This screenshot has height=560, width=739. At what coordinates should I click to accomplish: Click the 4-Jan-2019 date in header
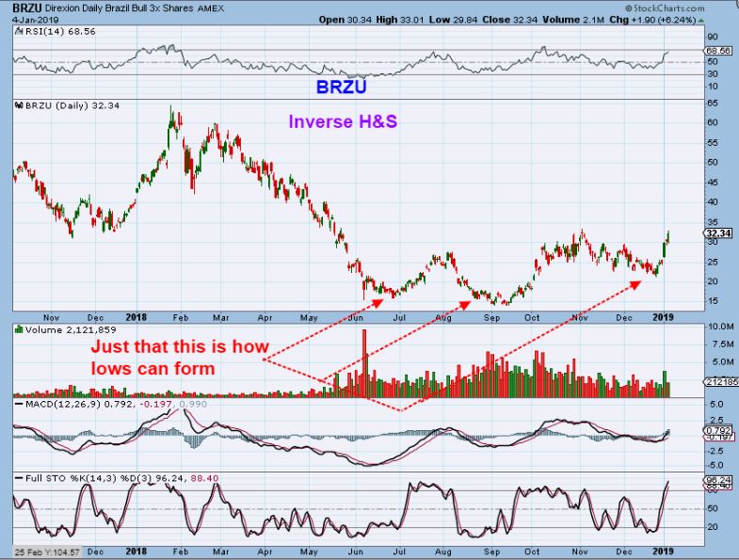click(30, 18)
